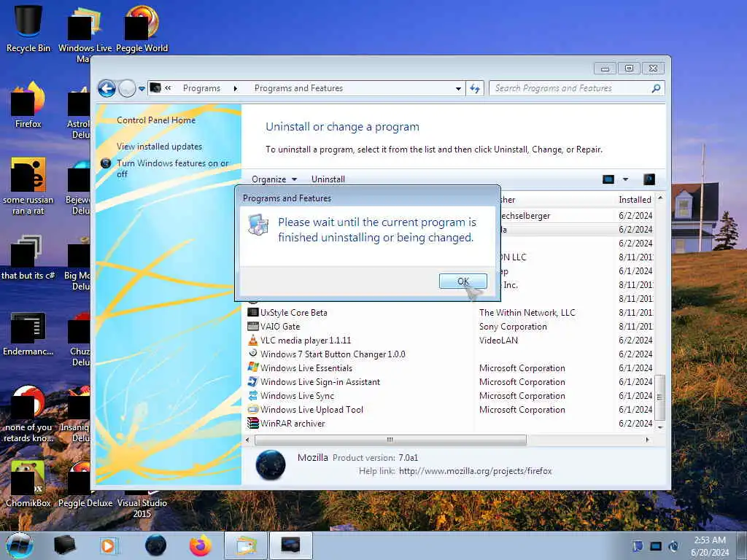Click the Windows Live Sync icon
This screenshot has height=560, width=747.
253,395
